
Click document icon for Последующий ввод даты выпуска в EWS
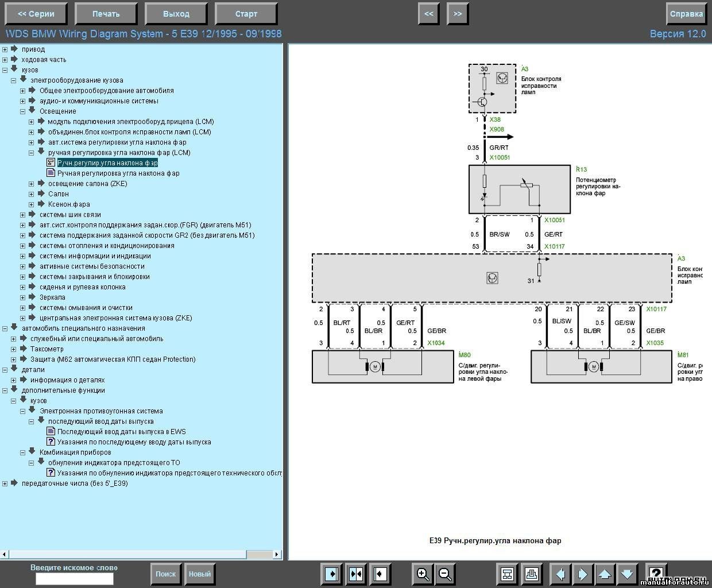click(51, 432)
